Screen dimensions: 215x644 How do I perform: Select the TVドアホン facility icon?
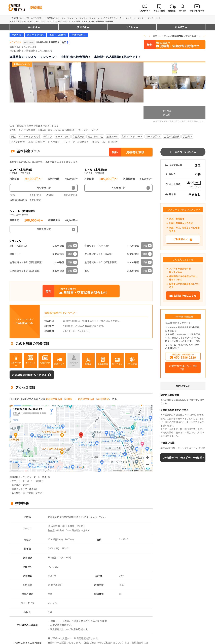coord(117,360)
